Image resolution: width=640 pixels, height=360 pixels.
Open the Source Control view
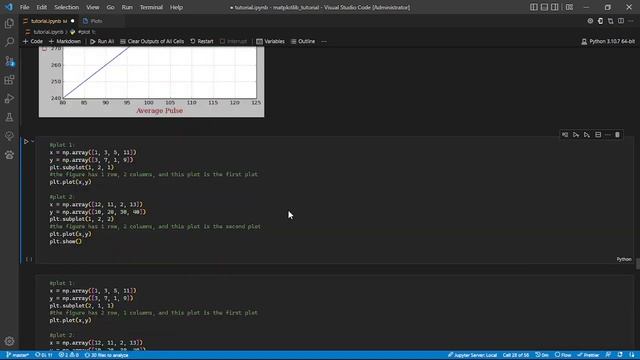[9, 61]
